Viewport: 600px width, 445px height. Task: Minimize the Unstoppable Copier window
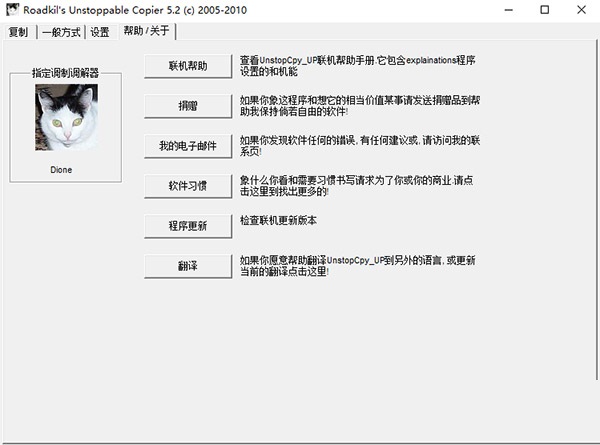(x=509, y=10)
